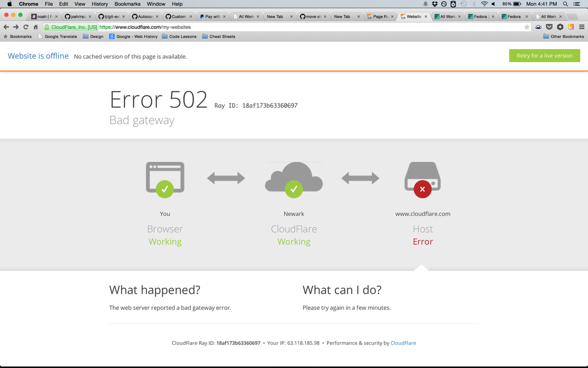Open the File menu
The image size is (588, 368).
coord(49,4)
